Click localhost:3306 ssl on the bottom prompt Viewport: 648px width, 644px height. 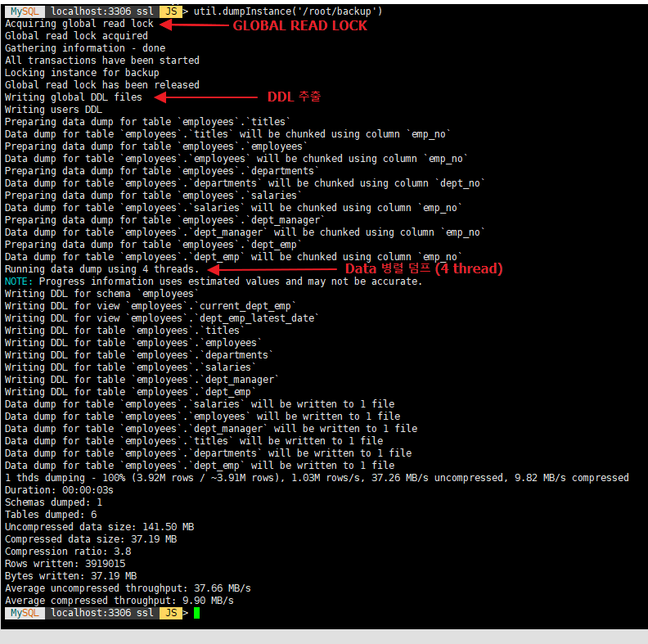(101, 613)
